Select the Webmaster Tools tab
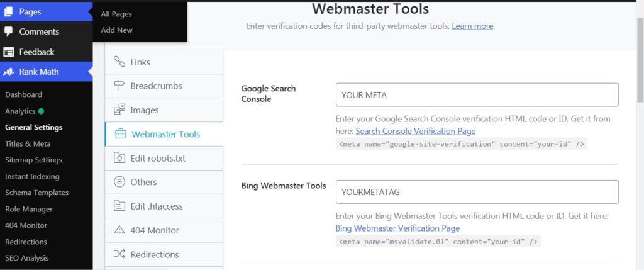Screen dimensions: 644x270 [164, 134]
